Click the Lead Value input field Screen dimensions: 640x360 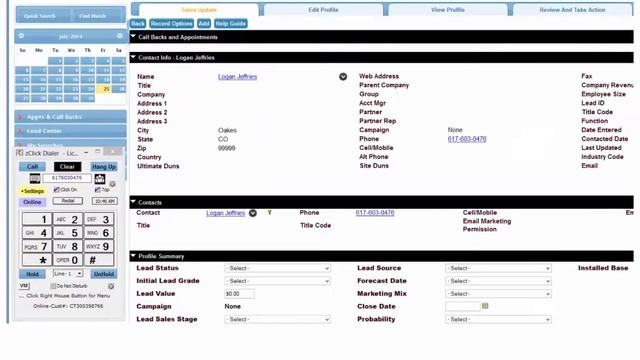pos(239,293)
